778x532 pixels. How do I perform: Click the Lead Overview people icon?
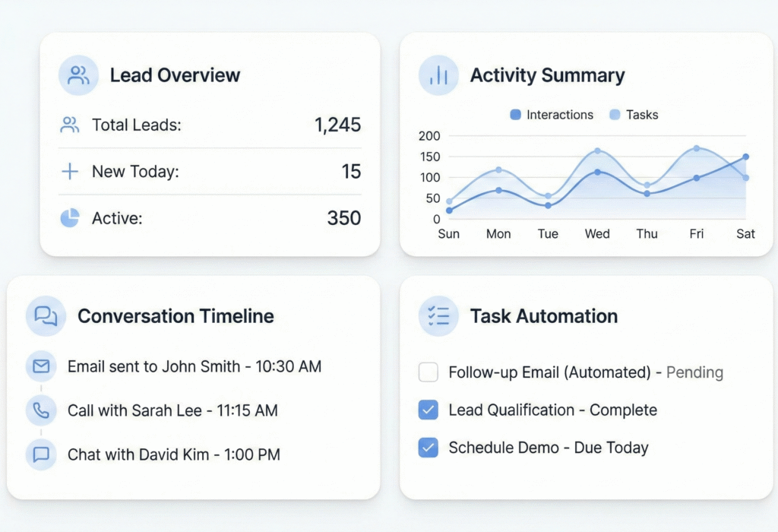[78, 75]
